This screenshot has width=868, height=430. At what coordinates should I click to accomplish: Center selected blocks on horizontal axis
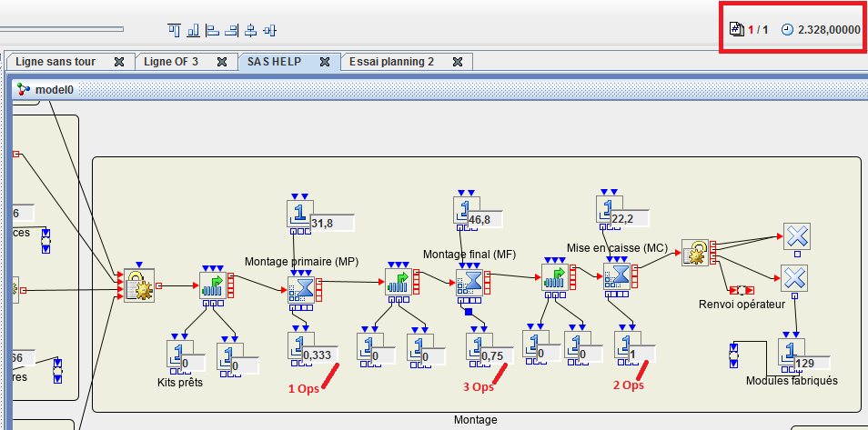click(x=269, y=30)
